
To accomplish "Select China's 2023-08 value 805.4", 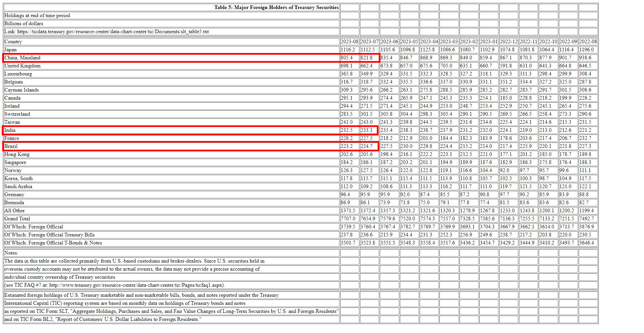I will pos(350,58).
